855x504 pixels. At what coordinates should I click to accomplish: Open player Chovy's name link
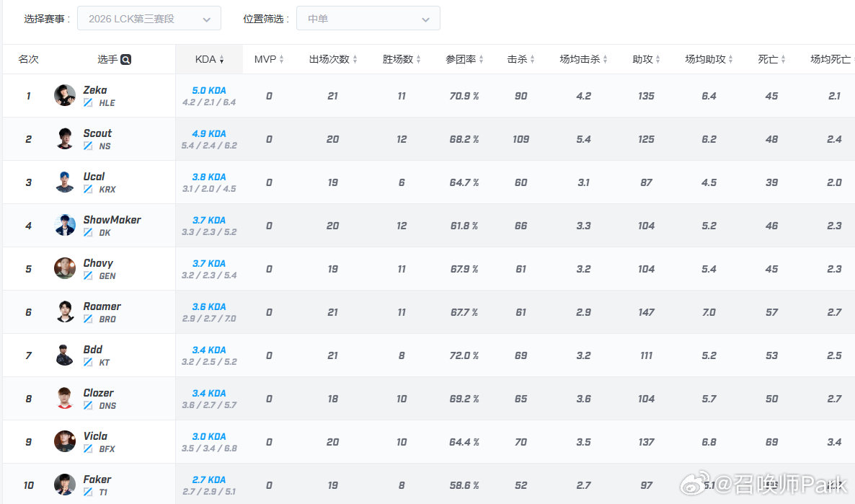click(x=98, y=263)
